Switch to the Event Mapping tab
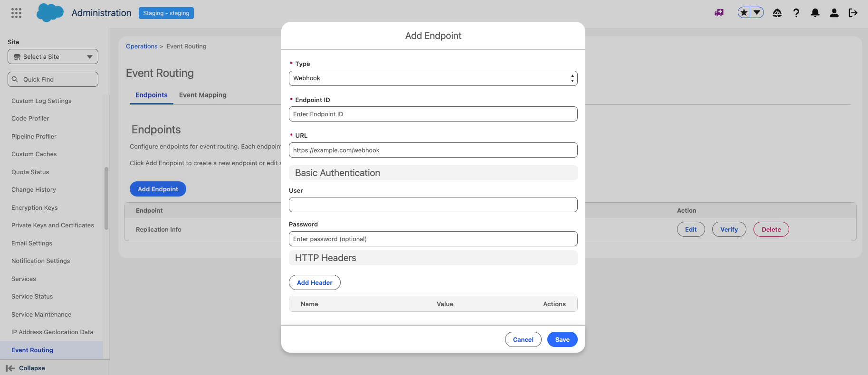Screen dimensions: 868x375 [x=203, y=95]
